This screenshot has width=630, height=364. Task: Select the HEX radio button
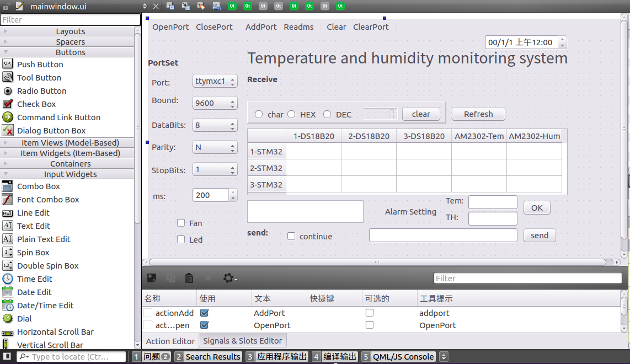point(291,115)
